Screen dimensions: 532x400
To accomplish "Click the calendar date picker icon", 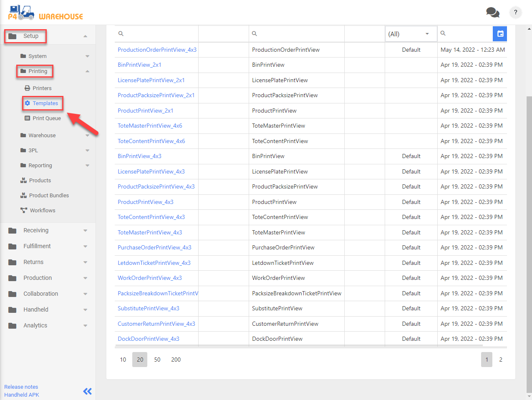I will pos(500,34).
